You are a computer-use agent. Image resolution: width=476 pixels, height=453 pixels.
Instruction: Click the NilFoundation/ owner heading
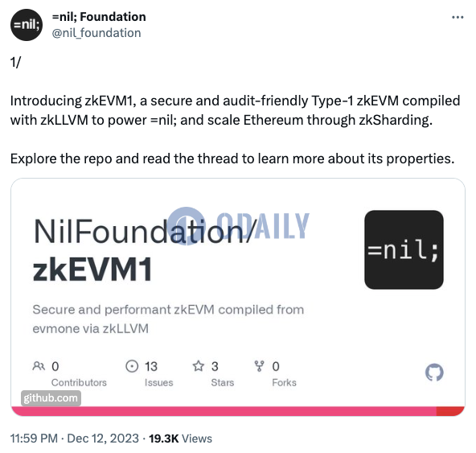[x=142, y=231]
